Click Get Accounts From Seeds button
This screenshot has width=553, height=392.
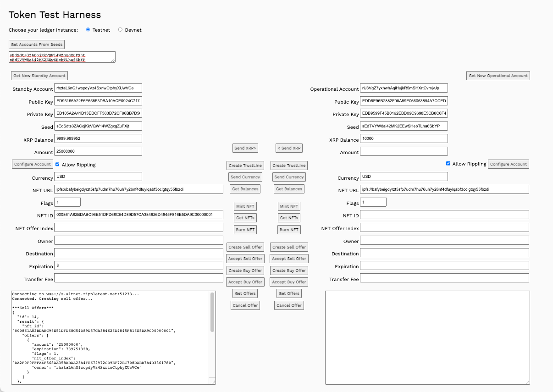[37, 44]
